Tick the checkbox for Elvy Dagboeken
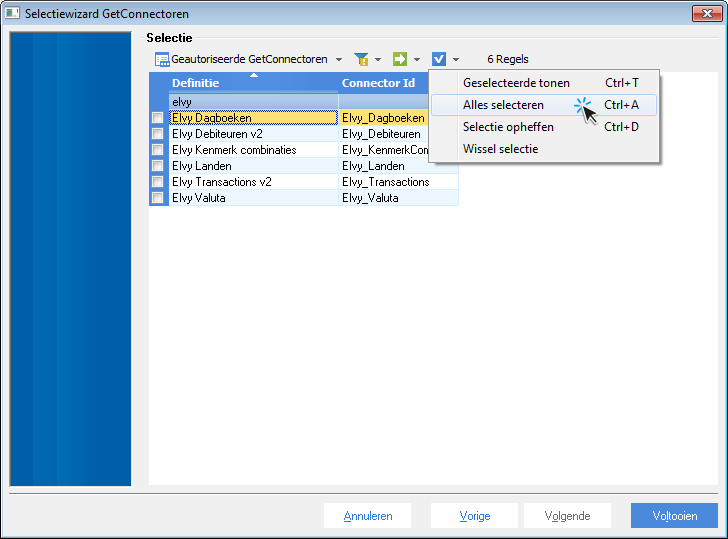This screenshot has width=728, height=539. 157,118
